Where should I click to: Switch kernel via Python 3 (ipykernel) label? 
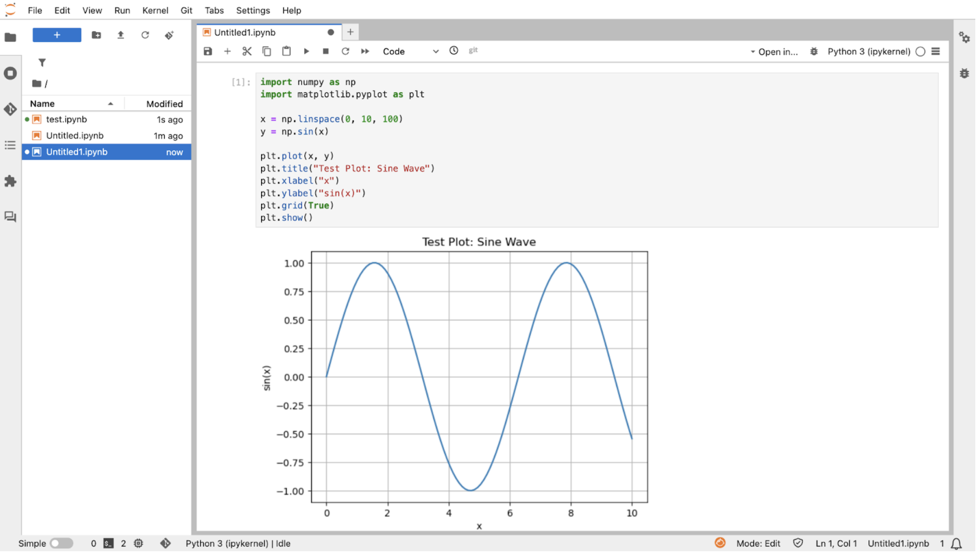pos(869,51)
